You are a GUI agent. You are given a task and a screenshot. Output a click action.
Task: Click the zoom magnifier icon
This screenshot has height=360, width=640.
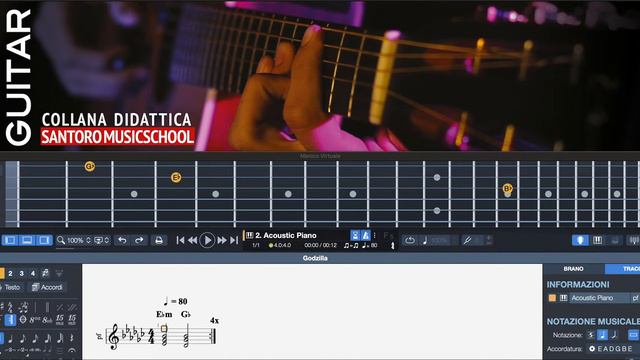coord(61,240)
